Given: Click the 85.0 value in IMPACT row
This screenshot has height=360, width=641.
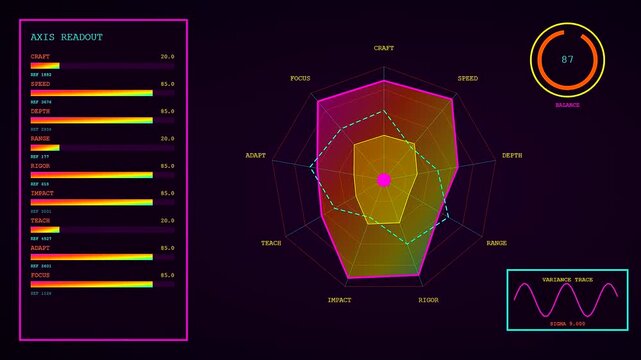Looking at the screenshot, I should tap(167, 193).
